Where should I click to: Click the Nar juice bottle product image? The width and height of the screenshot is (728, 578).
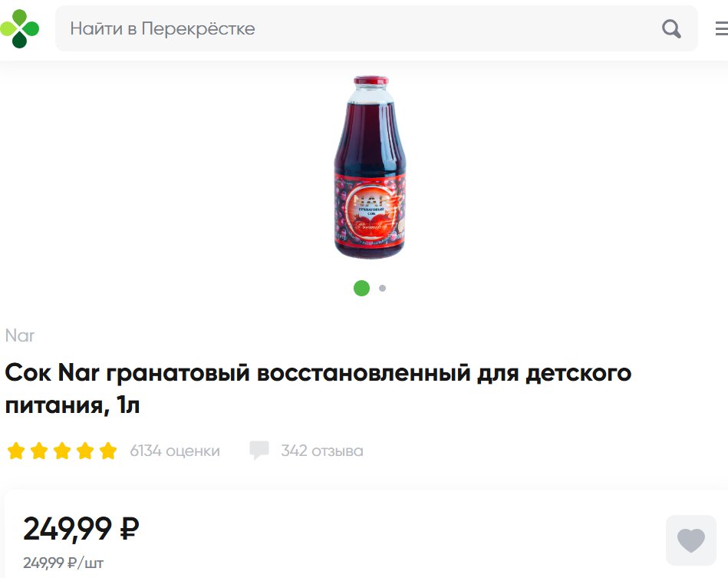(370, 167)
